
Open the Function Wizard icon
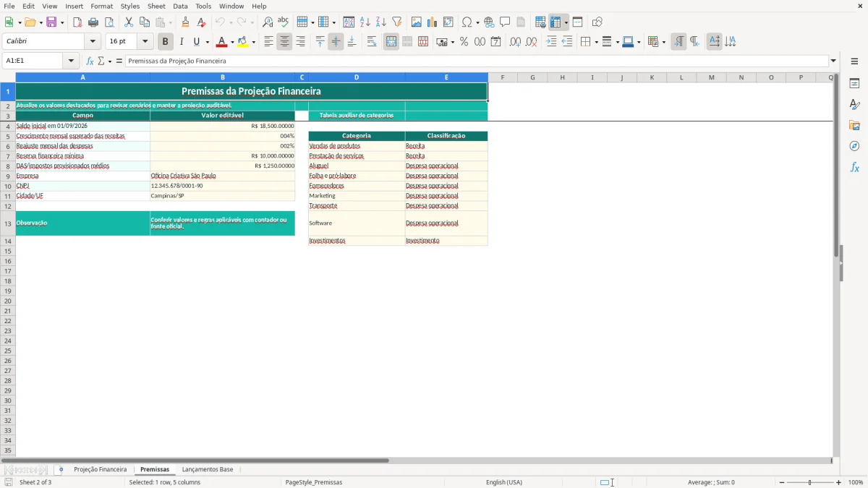click(90, 61)
